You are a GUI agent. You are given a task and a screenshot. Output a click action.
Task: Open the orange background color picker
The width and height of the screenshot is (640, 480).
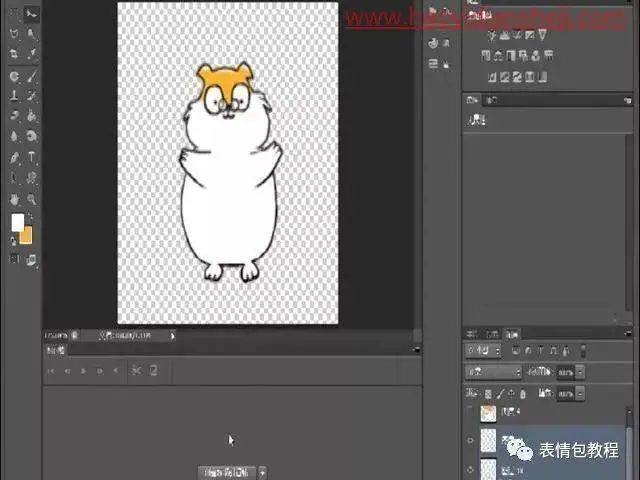point(27,236)
